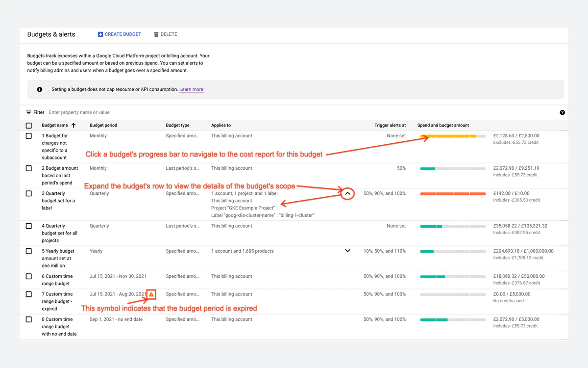This screenshot has height=368, width=588.
Task: Tick the checkbox for 6 Custom time range budget
Action: coord(29,276)
